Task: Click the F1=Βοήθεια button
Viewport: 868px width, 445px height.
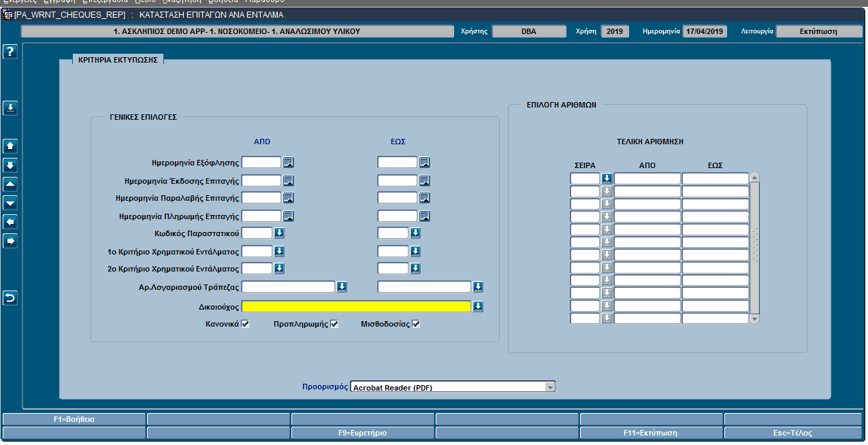Action: pos(74,419)
